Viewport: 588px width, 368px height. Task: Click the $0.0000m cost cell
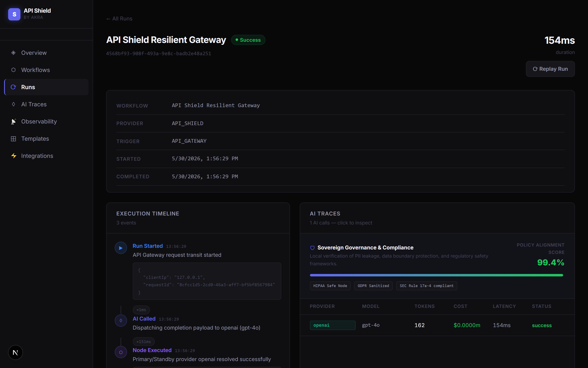[467, 325]
